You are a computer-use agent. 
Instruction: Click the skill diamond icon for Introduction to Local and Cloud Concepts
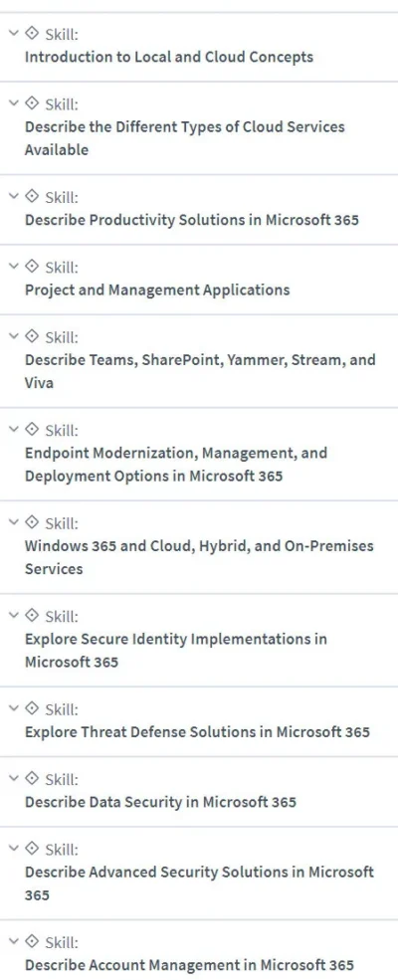(x=31, y=33)
